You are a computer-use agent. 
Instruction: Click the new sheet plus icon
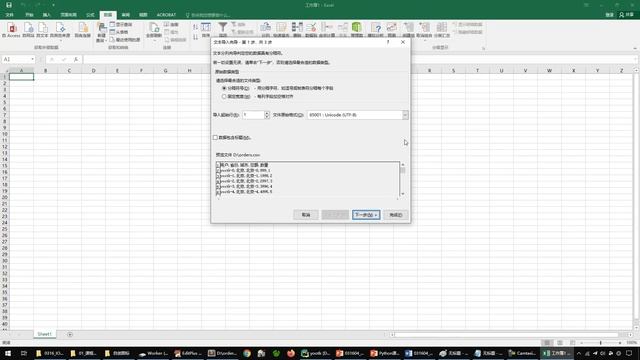(70, 334)
